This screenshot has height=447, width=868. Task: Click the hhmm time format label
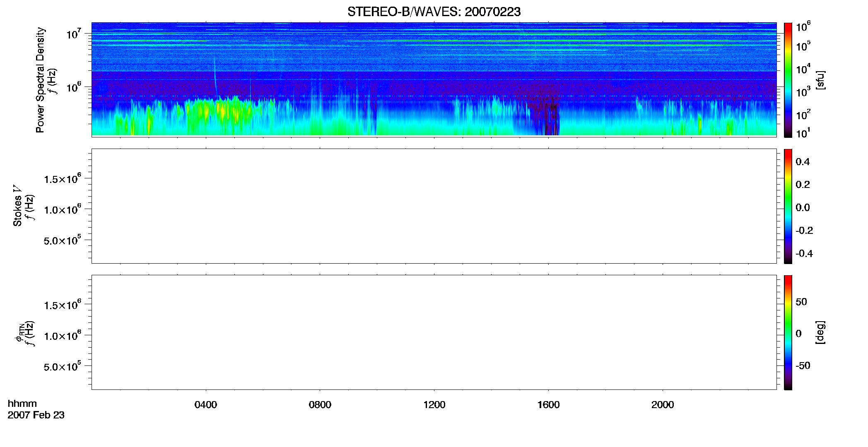pyautogui.click(x=22, y=404)
